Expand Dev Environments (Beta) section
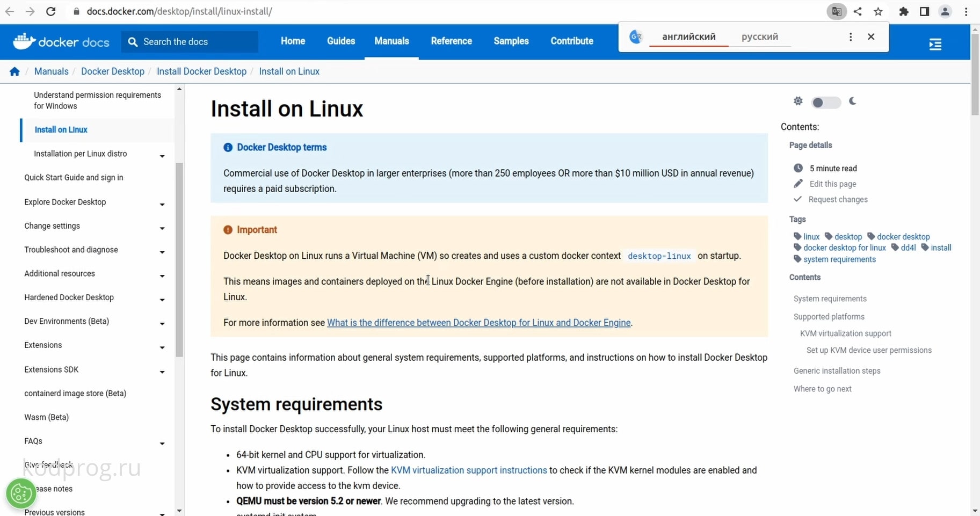The image size is (980, 516). pos(162,324)
